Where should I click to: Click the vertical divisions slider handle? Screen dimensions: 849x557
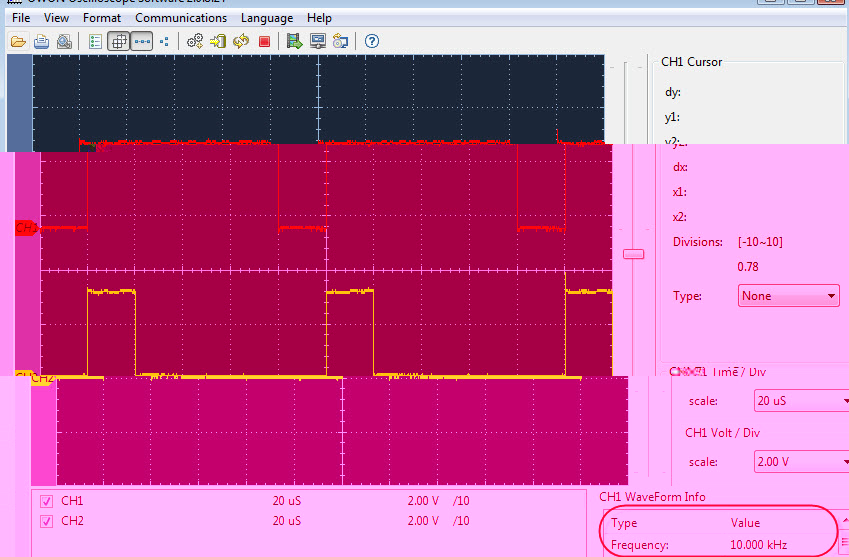(634, 254)
